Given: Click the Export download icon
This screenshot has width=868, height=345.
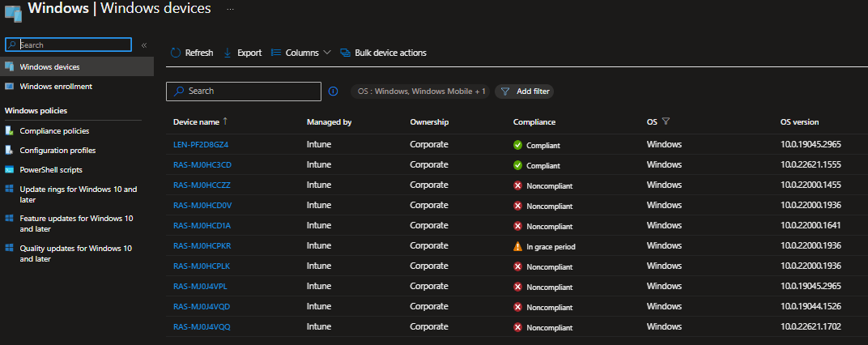Looking at the screenshot, I should 227,53.
